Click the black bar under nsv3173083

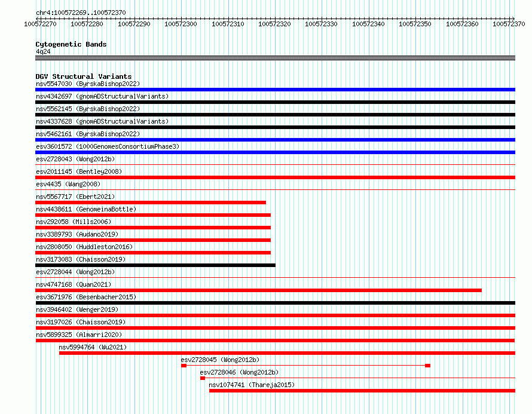[x=155, y=265]
